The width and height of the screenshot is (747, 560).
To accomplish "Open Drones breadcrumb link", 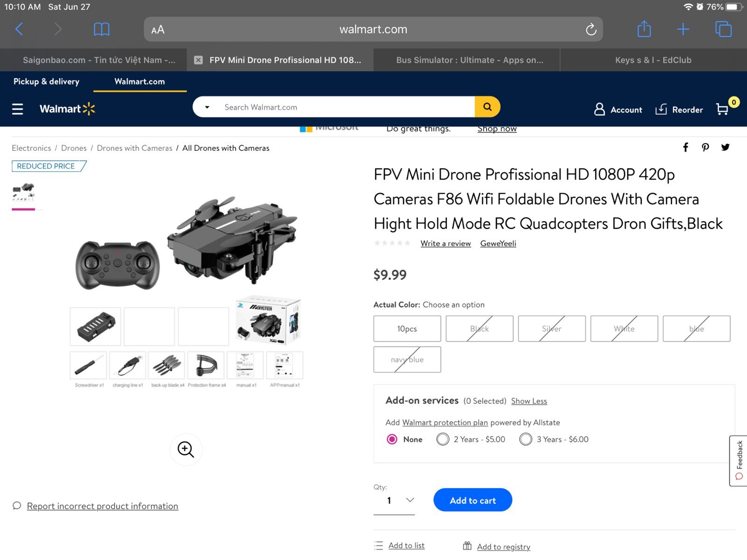I will [x=74, y=148].
